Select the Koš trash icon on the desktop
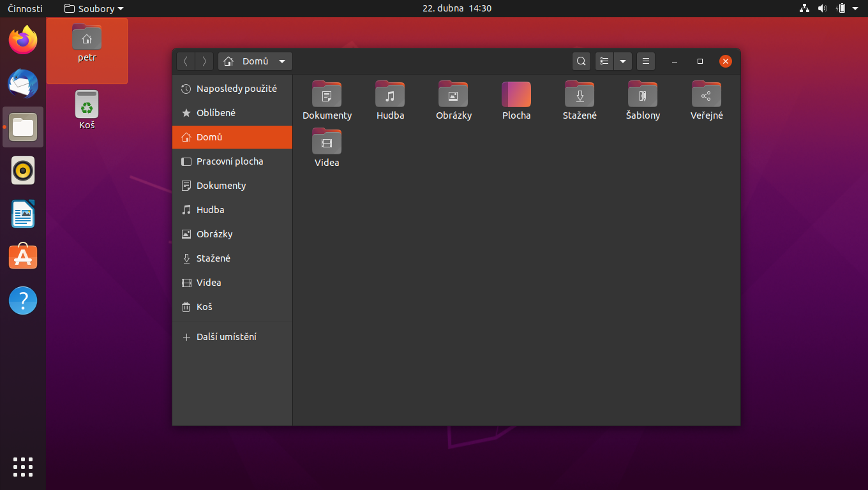Viewport: 868px width, 490px height. pyautogui.click(x=87, y=110)
